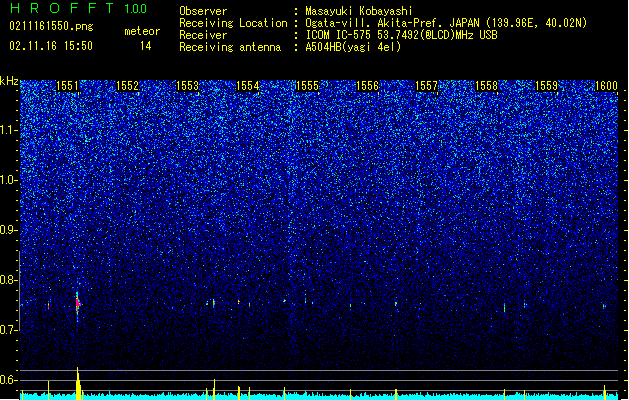Click the 1551 time marker

click(67, 86)
